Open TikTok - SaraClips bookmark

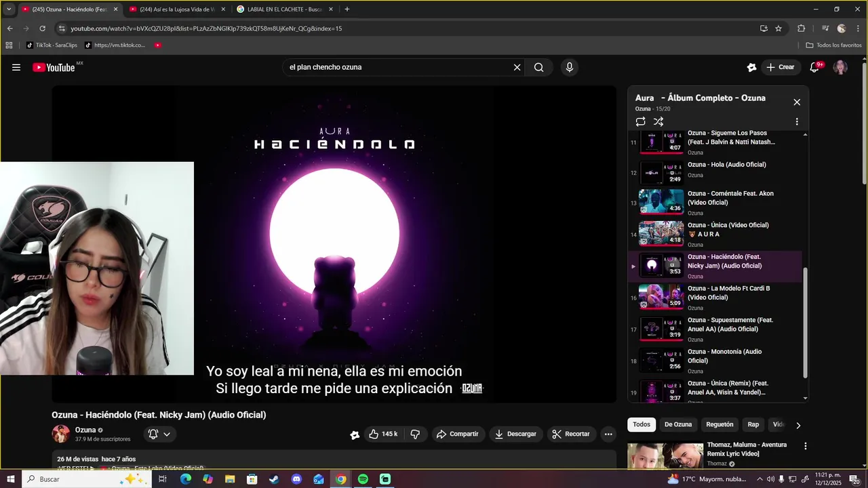(52, 45)
